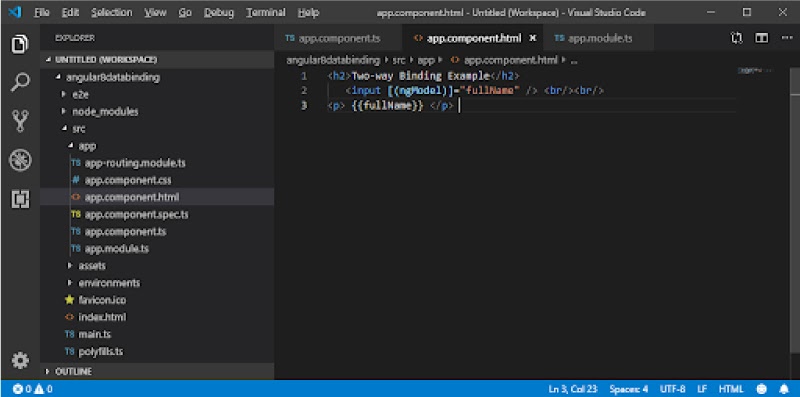Open the Extensions view in activity bar

pyautogui.click(x=20, y=198)
